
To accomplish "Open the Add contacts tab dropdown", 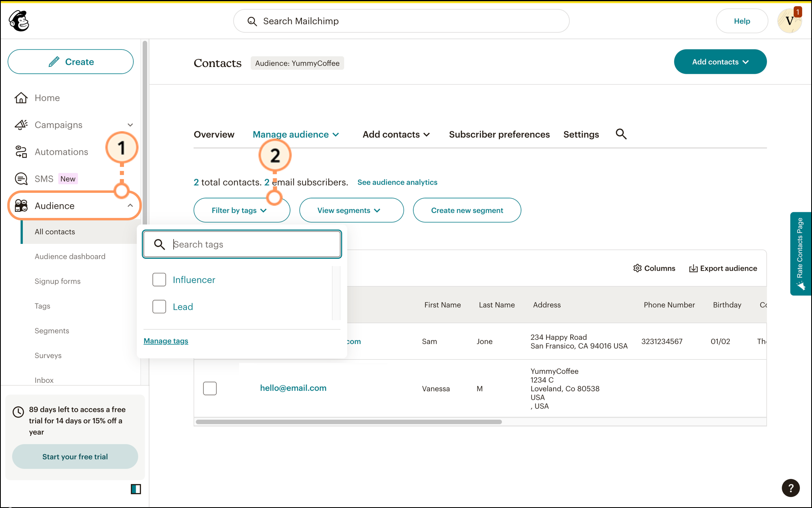I will coord(396,134).
